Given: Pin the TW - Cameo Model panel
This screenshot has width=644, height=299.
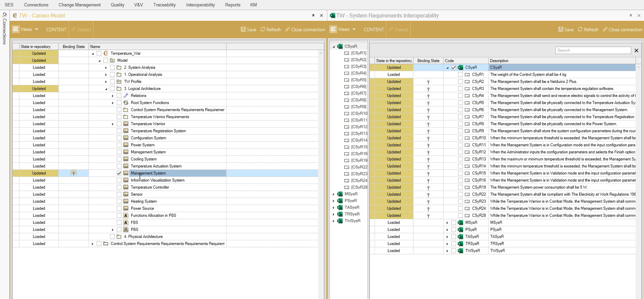Looking at the screenshot, I should [x=313, y=15].
